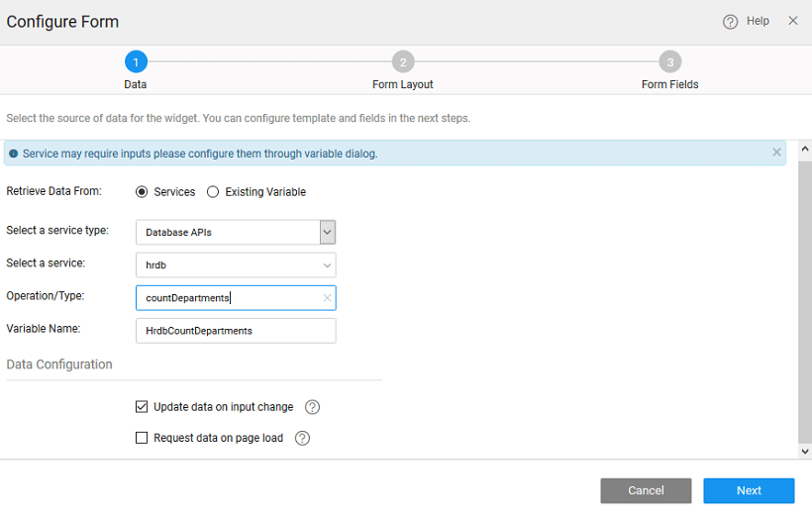
Task: Click the info icon in the blue banner
Action: coord(14,154)
